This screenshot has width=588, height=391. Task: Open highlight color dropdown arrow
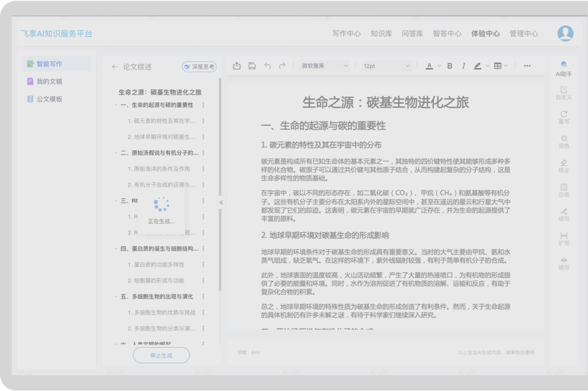pyautogui.click(x=488, y=66)
